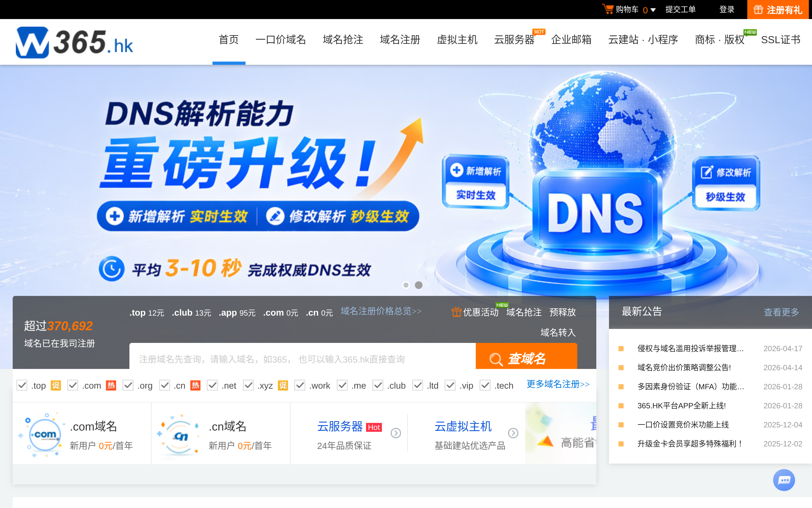Toggle the .tech domain checkbox
The height and width of the screenshot is (508, 812).
pos(485,385)
